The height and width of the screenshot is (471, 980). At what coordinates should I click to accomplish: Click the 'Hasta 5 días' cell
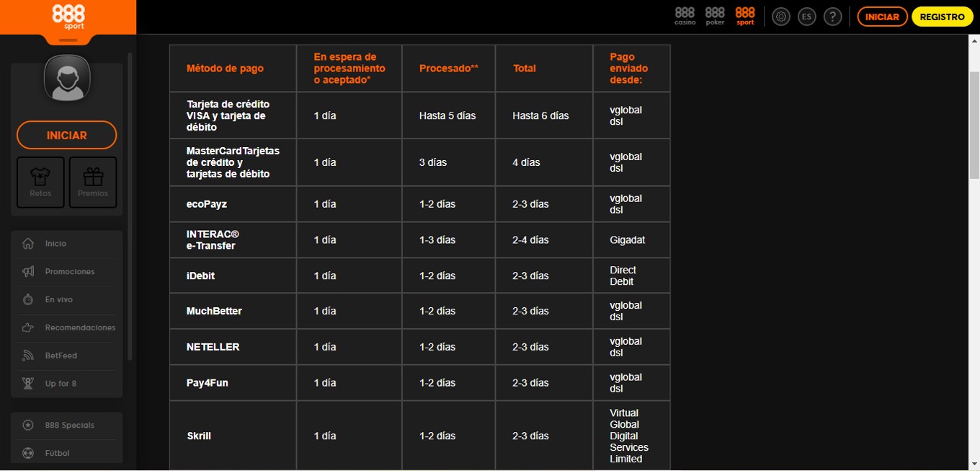448,115
